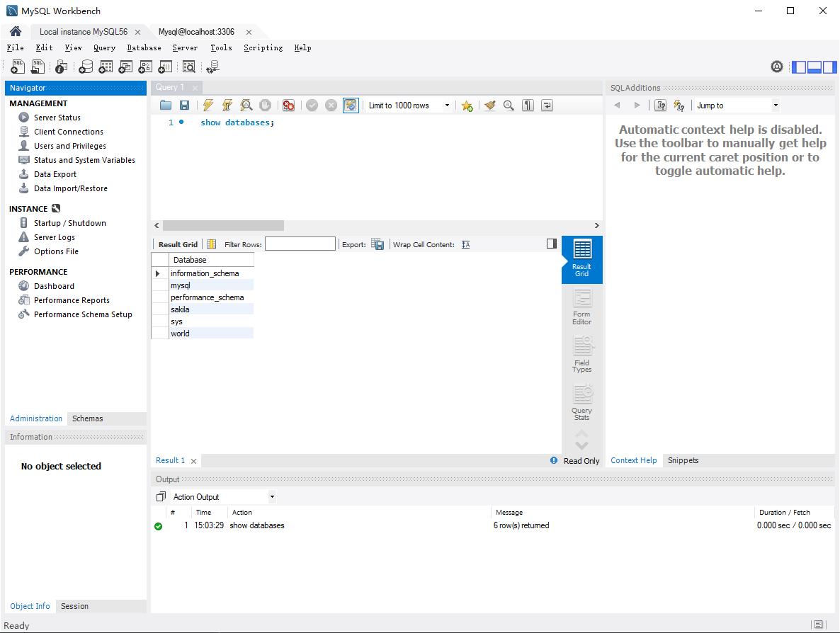Switch to the Session tab
This screenshot has width=840, height=633.
point(74,606)
